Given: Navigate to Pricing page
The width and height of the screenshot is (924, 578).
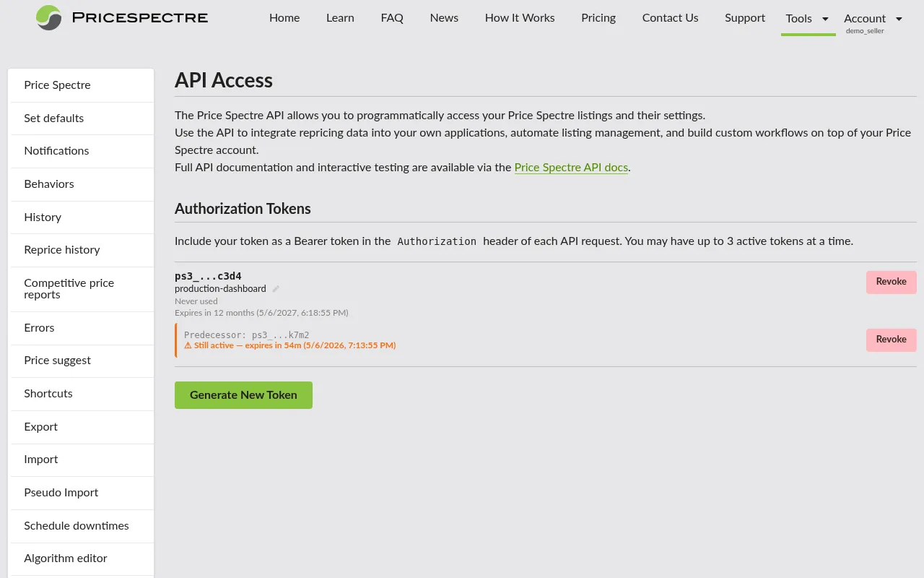Looking at the screenshot, I should [598, 18].
